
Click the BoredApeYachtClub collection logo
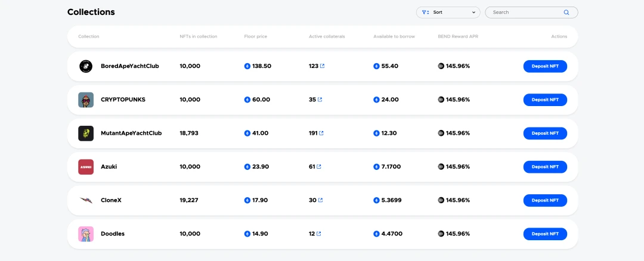86,66
